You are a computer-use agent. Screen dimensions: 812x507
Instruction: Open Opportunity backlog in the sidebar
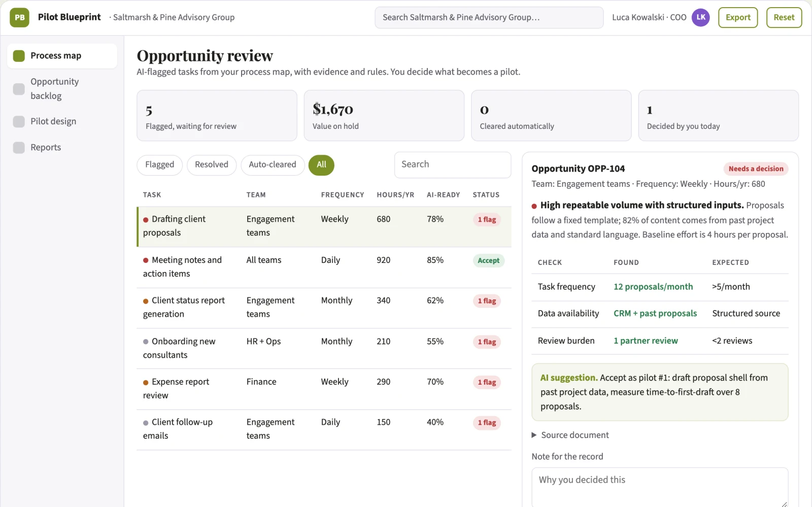[x=62, y=89]
